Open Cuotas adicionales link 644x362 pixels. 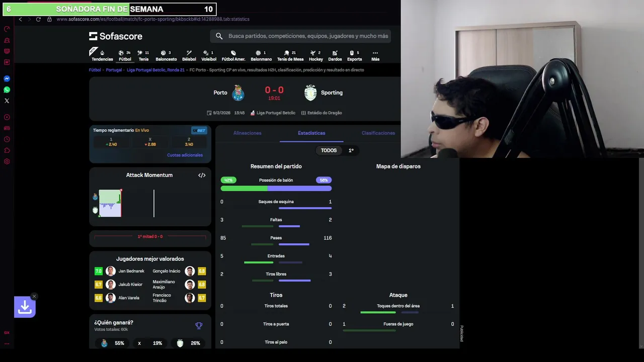[185, 155]
